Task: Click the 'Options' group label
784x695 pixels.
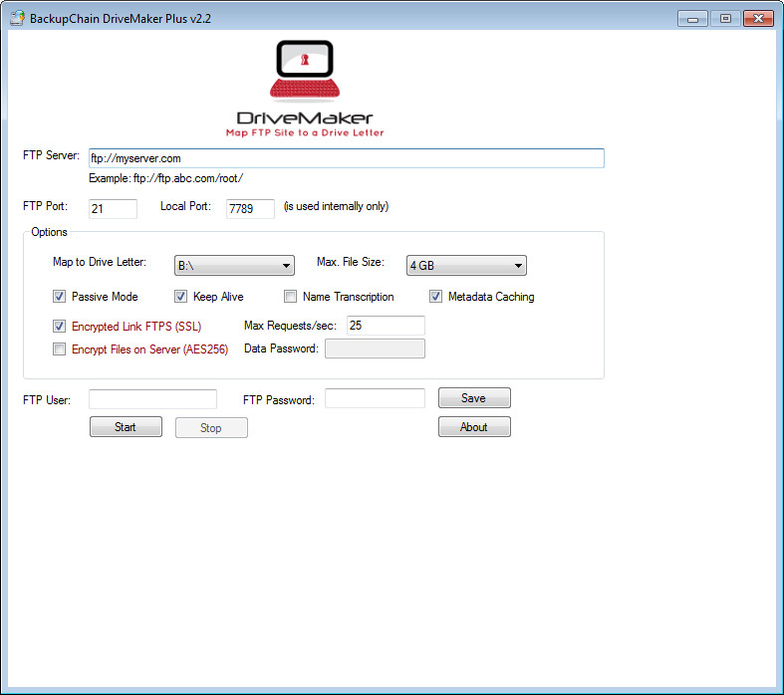Action: [49, 232]
